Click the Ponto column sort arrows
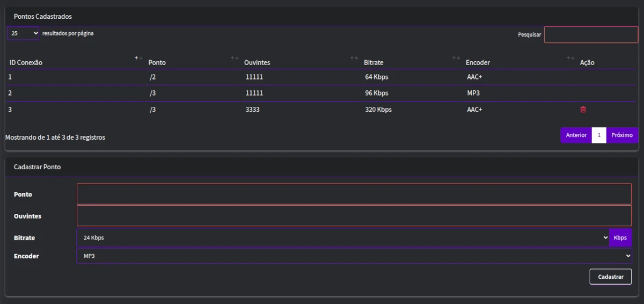 click(235, 58)
